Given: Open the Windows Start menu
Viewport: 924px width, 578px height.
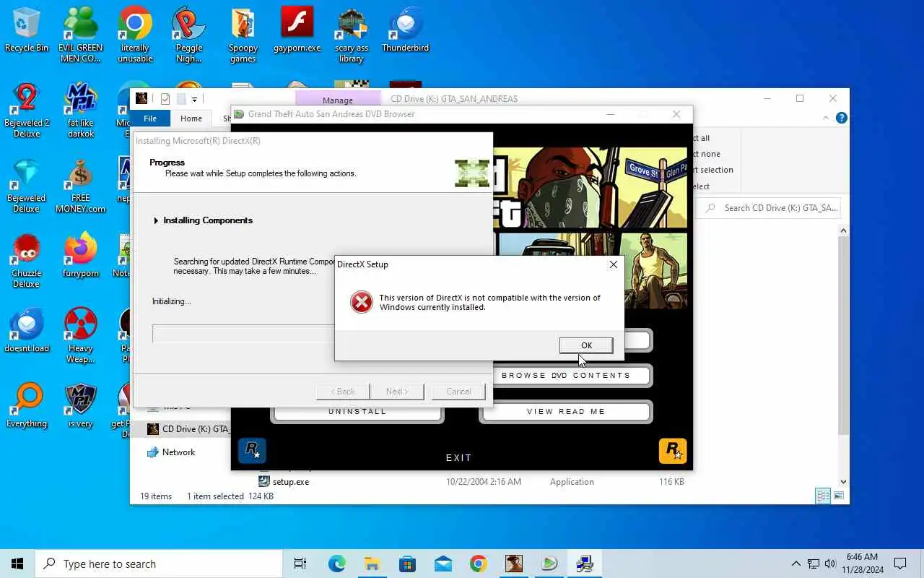Looking at the screenshot, I should click(x=17, y=564).
